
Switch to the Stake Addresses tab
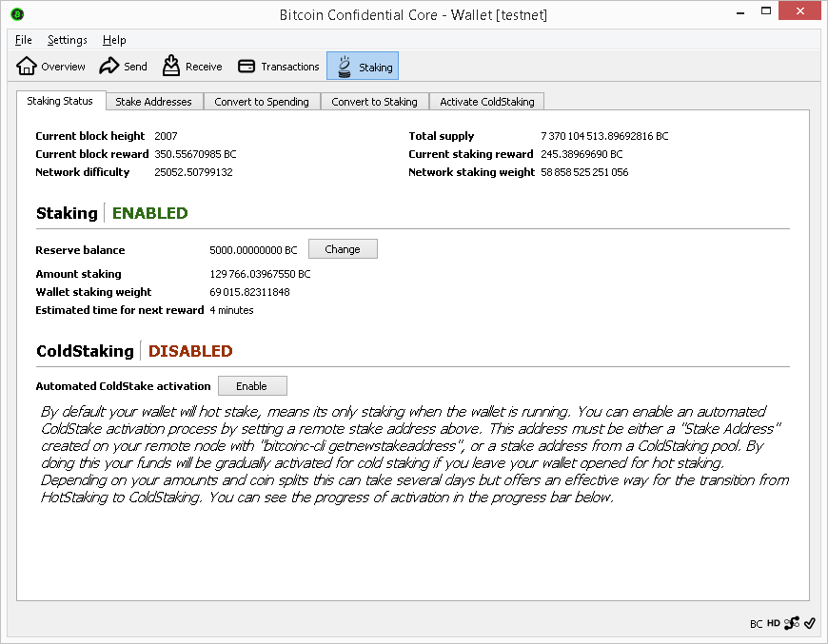(x=153, y=102)
